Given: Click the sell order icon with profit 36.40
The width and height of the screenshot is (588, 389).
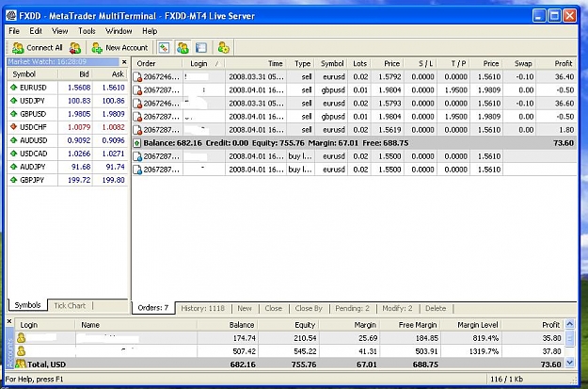Looking at the screenshot, I should (138, 77).
